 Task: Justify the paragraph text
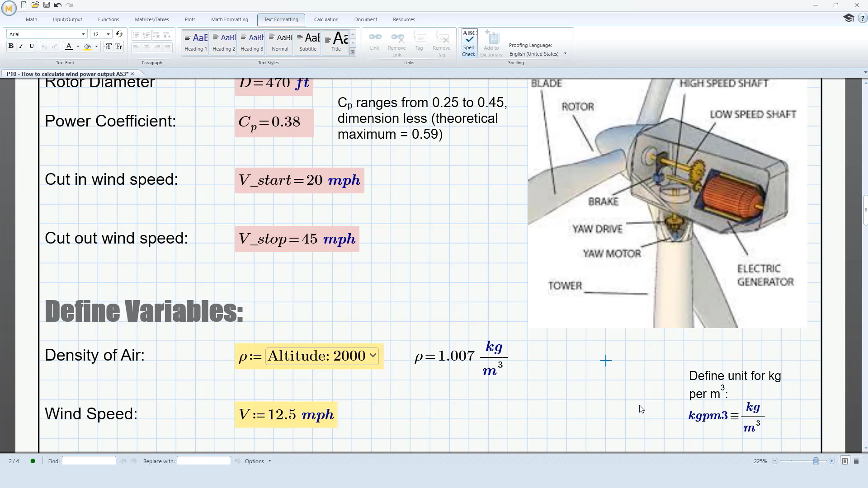[167, 47]
